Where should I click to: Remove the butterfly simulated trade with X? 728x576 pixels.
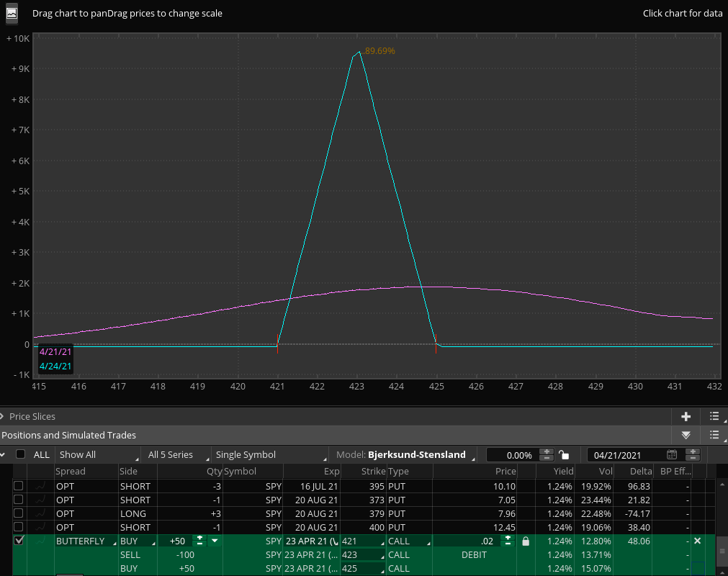697,541
